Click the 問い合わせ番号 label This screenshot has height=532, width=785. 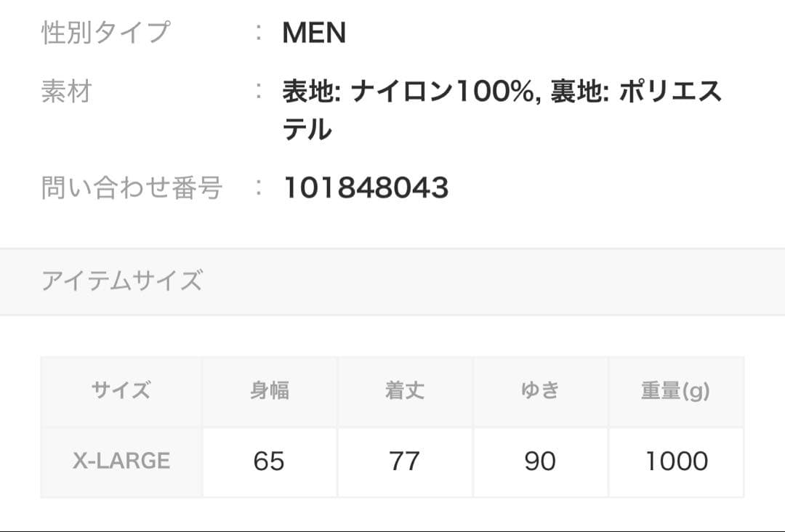132,188
